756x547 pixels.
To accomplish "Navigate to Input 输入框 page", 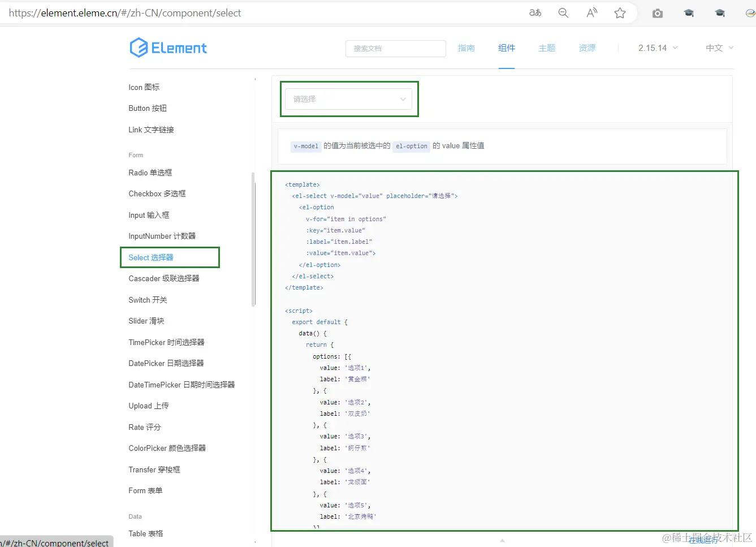I will click(149, 215).
